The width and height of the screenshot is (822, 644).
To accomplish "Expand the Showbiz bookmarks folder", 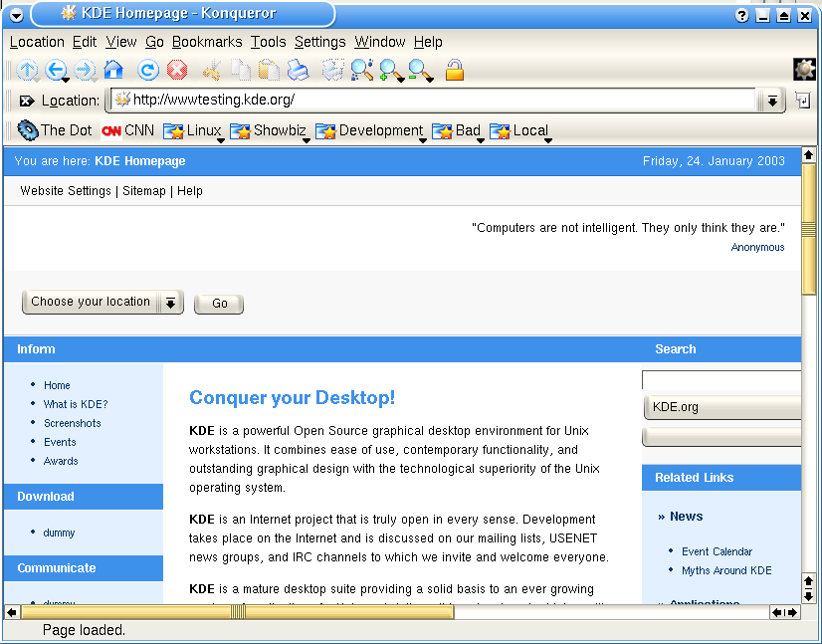I will coord(270,130).
